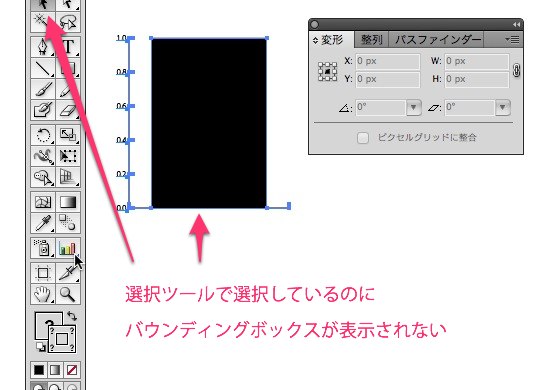Click the shear angle field
Screen dimensions: 540x390
(470, 107)
